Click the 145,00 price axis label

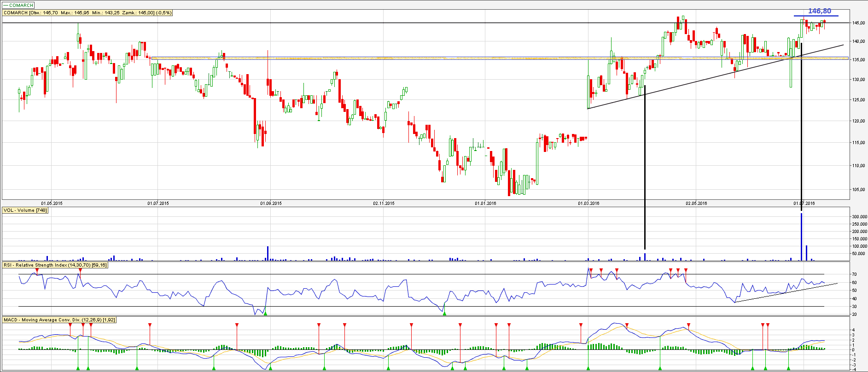858,23
